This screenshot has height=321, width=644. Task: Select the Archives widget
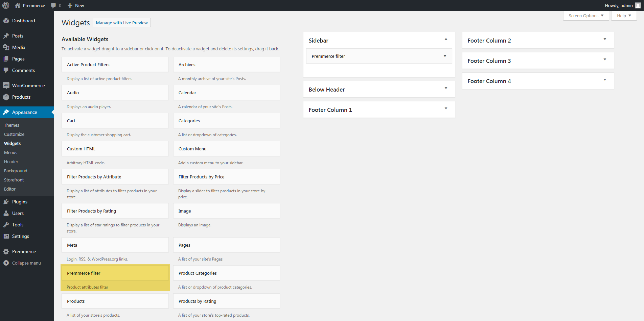pyautogui.click(x=227, y=65)
